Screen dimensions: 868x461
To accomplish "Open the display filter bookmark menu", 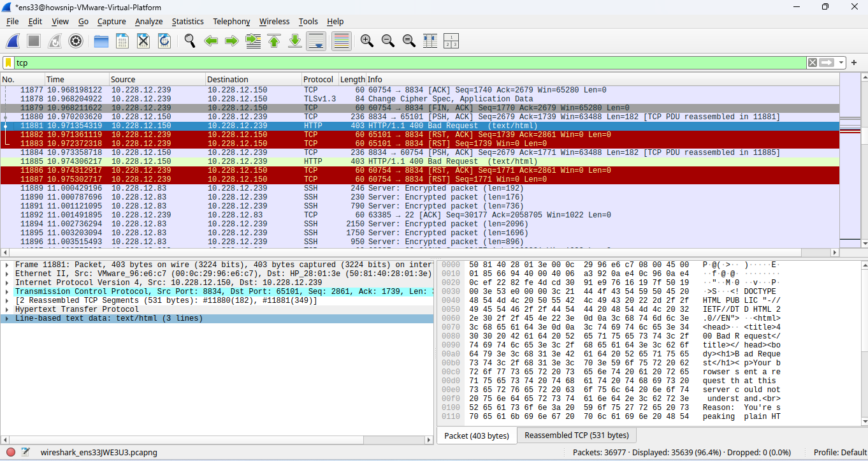I will click(x=9, y=62).
